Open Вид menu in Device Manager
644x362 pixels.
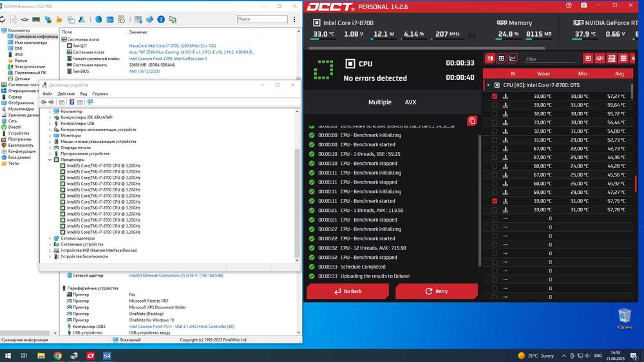(83, 93)
